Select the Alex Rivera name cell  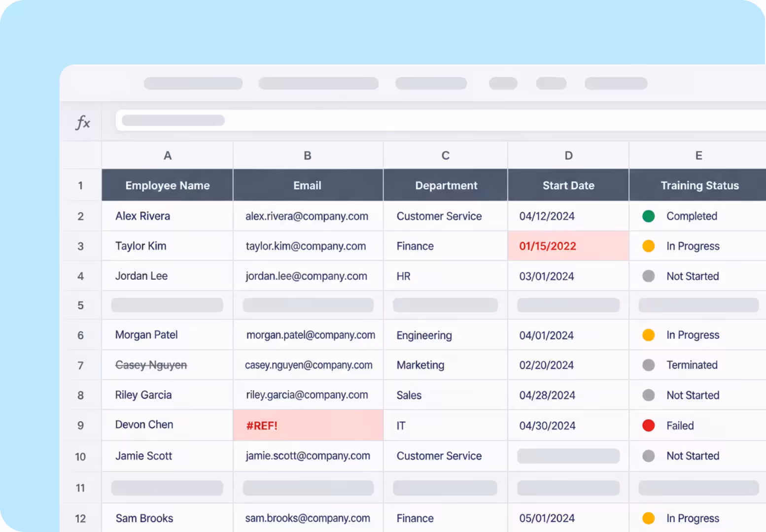pos(168,216)
